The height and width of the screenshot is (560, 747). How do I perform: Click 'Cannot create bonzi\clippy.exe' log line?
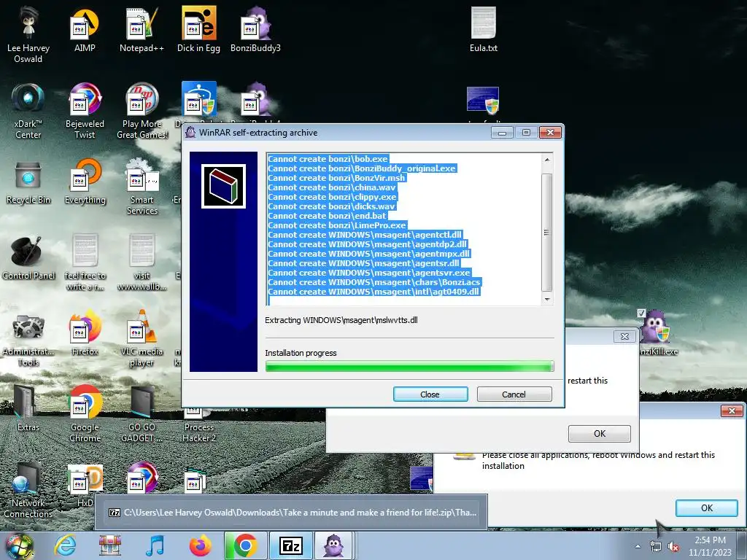pyautogui.click(x=332, y=197)
